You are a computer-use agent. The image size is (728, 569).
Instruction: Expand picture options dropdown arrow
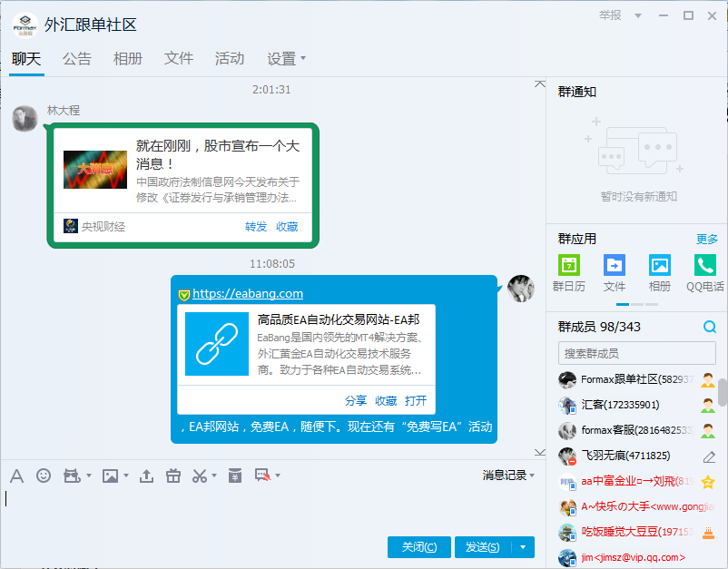click(x=126, y=476)
